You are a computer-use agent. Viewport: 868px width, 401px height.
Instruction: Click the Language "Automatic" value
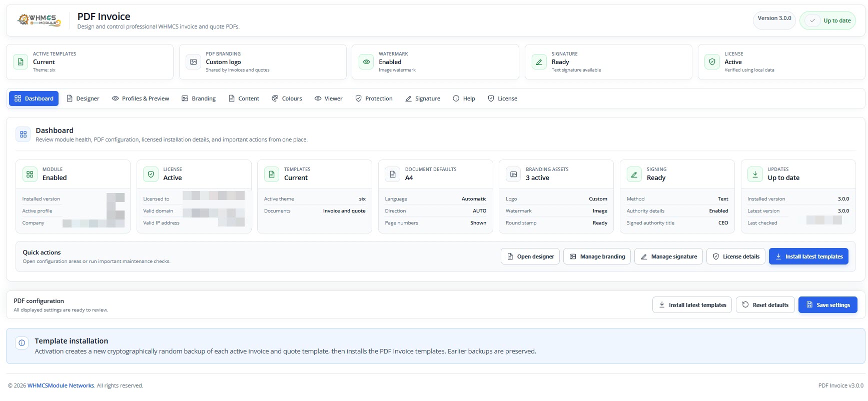click(474, 199)
